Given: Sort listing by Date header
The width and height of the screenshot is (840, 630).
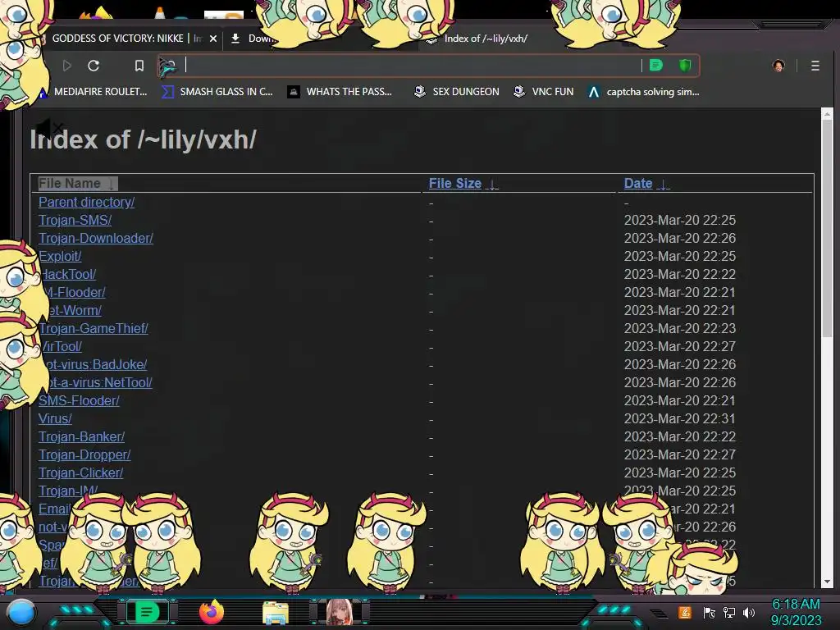Looking at the screenshot, I should click(x=646, y=183).
